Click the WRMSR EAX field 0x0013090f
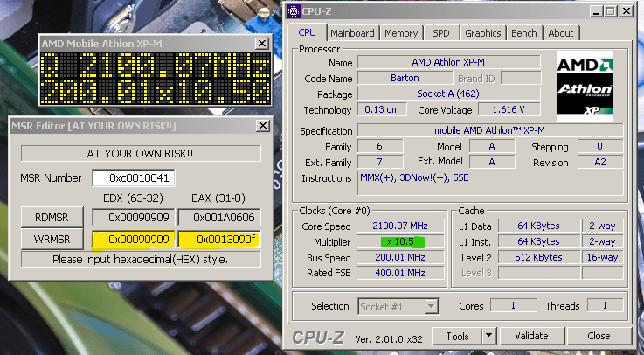Image resolution: width=644 pixels, height=355 pixels. (219, 240)
